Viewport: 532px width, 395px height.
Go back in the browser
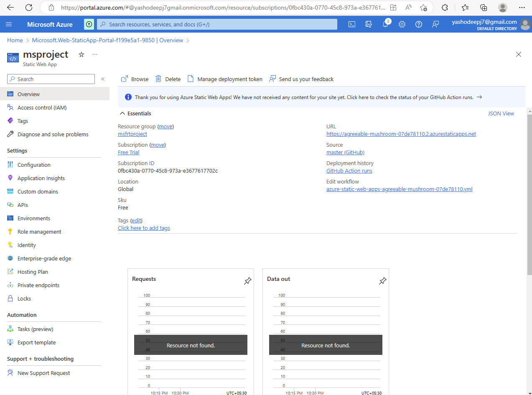pyautogui.click(x=10, y=8)
